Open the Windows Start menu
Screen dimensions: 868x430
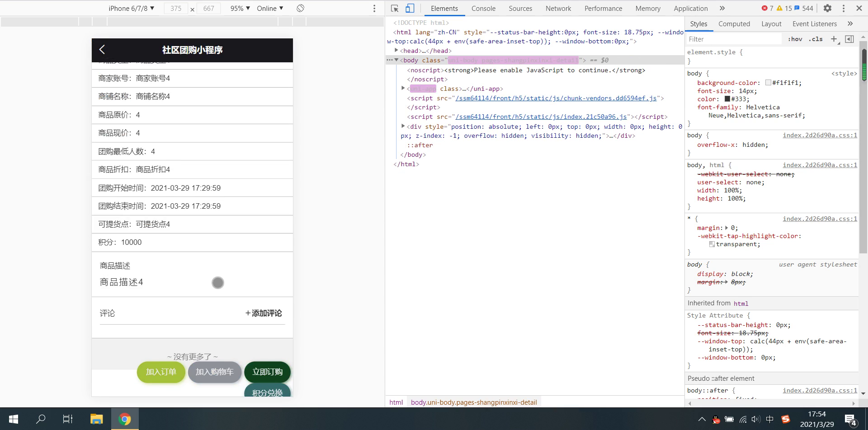pos(13,419)
